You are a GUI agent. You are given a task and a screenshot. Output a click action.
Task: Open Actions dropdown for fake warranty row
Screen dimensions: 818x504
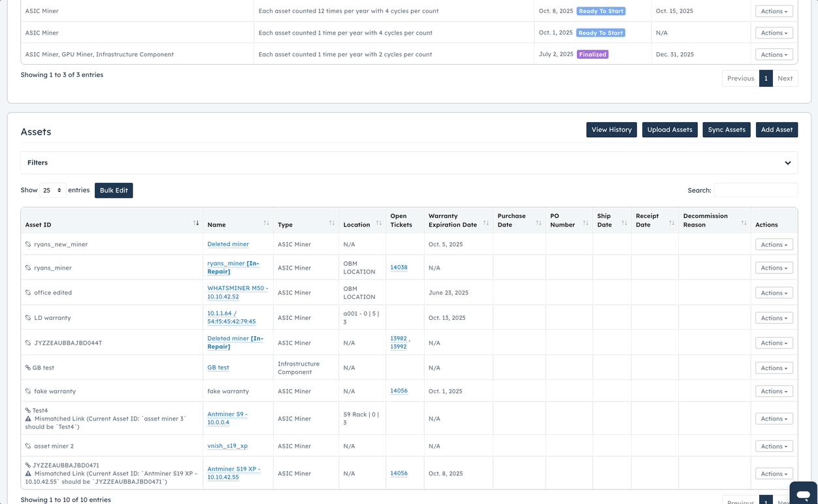click(x=774, y=392)
